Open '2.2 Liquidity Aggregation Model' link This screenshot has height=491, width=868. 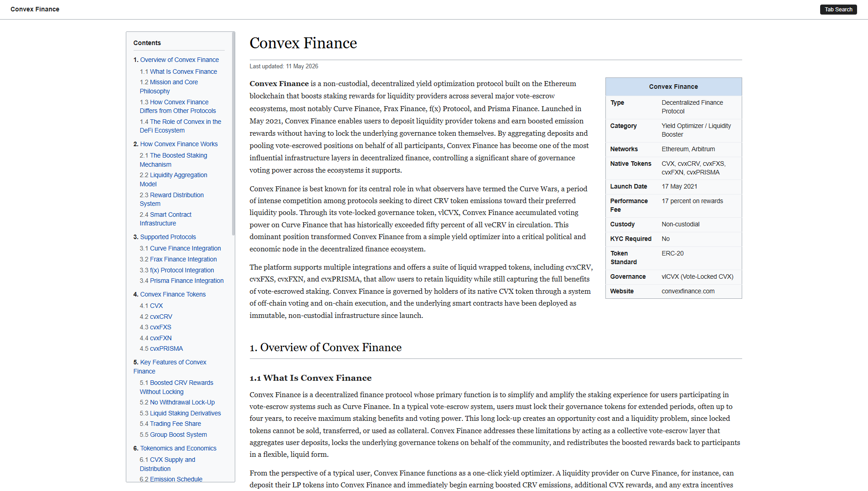pos(173,179)
